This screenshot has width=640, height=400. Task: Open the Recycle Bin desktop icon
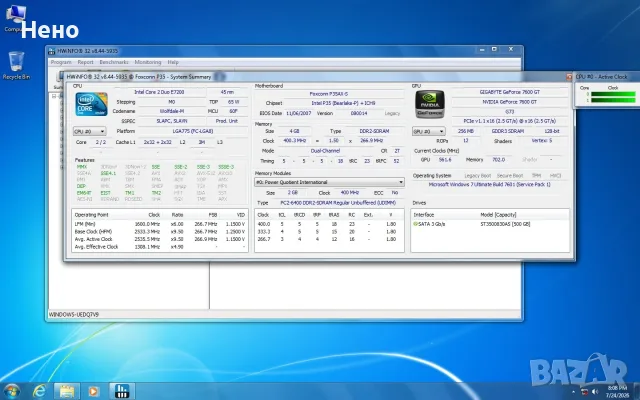(16, 66)
